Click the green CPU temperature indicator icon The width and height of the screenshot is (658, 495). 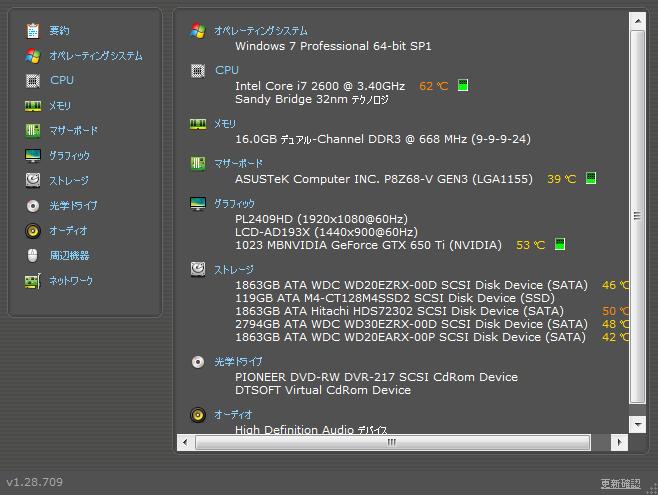click(463, 85)
